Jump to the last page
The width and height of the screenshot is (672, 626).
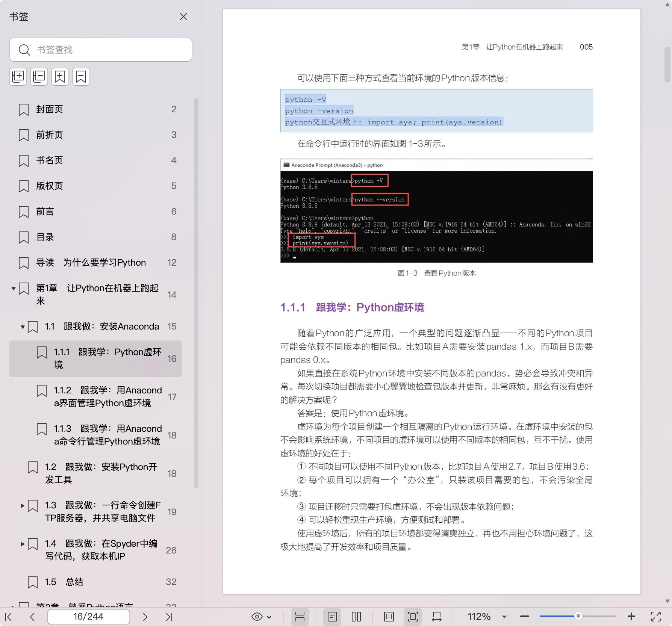[x=169, y=617]
